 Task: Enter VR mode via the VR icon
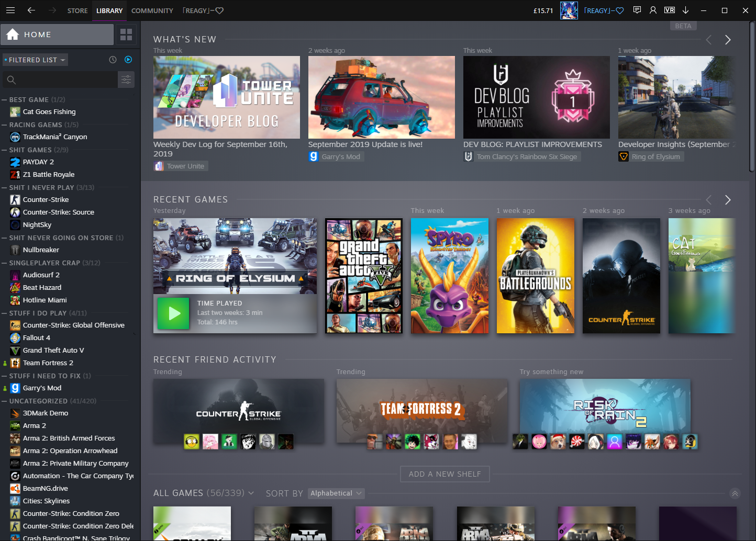669,10
